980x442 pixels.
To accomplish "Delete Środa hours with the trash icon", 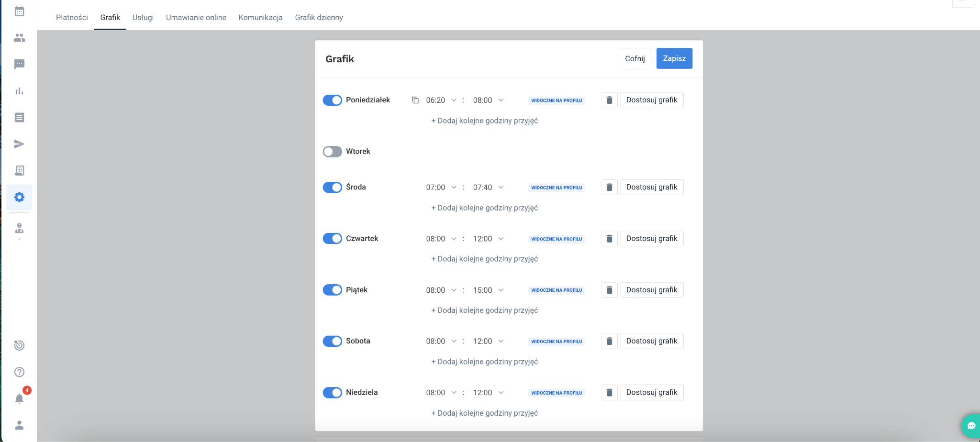I will 609,187.
